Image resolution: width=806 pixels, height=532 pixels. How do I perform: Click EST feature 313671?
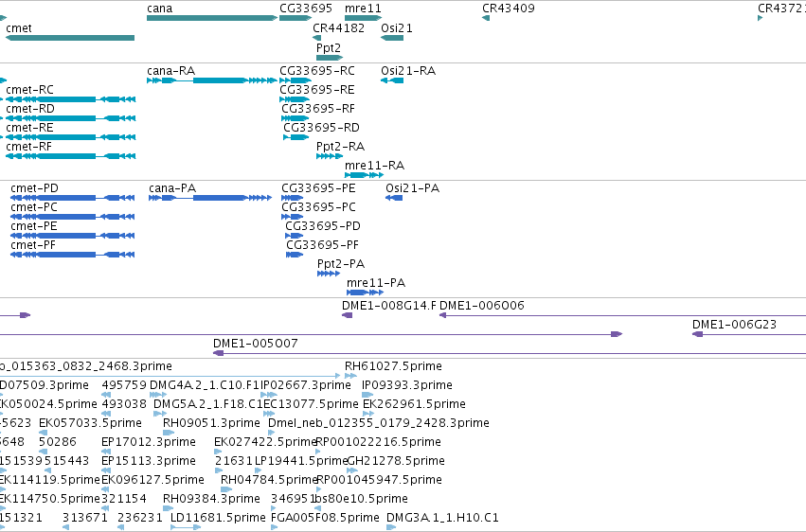point(65,527)
